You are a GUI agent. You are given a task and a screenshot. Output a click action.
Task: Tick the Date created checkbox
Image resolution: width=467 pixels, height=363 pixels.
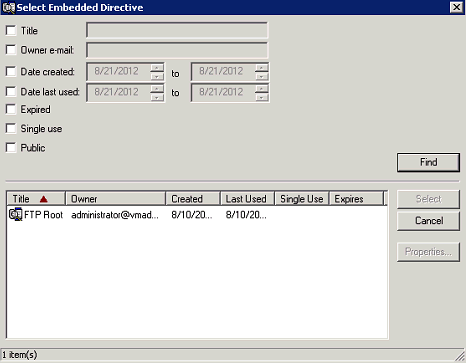pos(11,71)
